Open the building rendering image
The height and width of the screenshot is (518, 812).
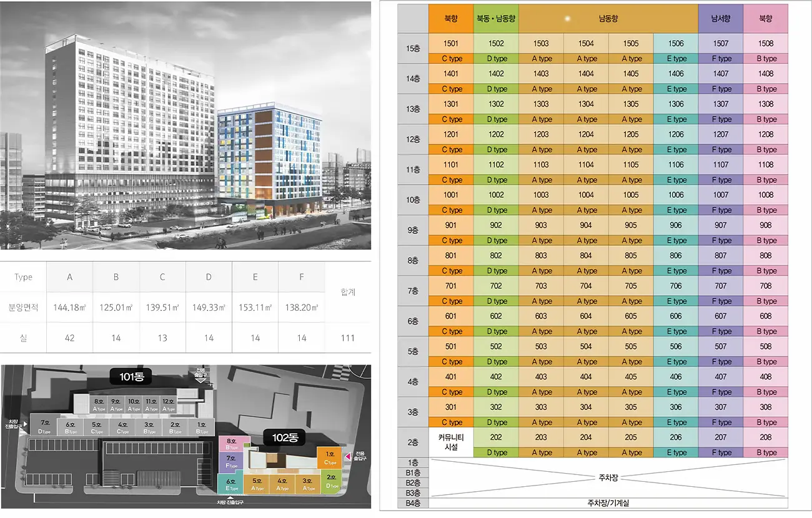(186, 125)
